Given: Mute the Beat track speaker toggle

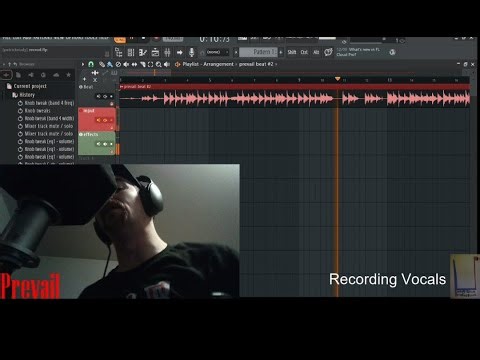Looking at the screenshot, I should click(x=98, y=96).
